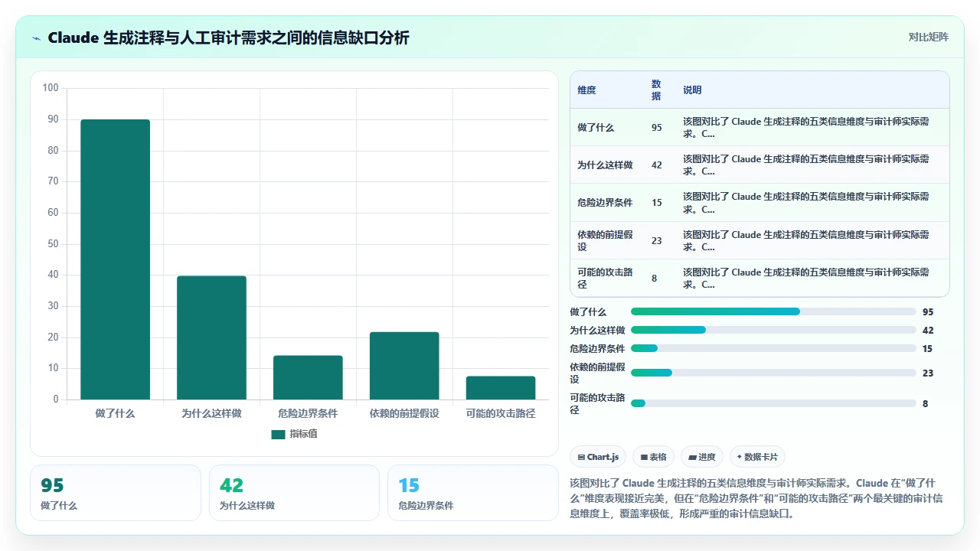
Task: Select the Chart.js chip
Action: (x=598, y=457)
